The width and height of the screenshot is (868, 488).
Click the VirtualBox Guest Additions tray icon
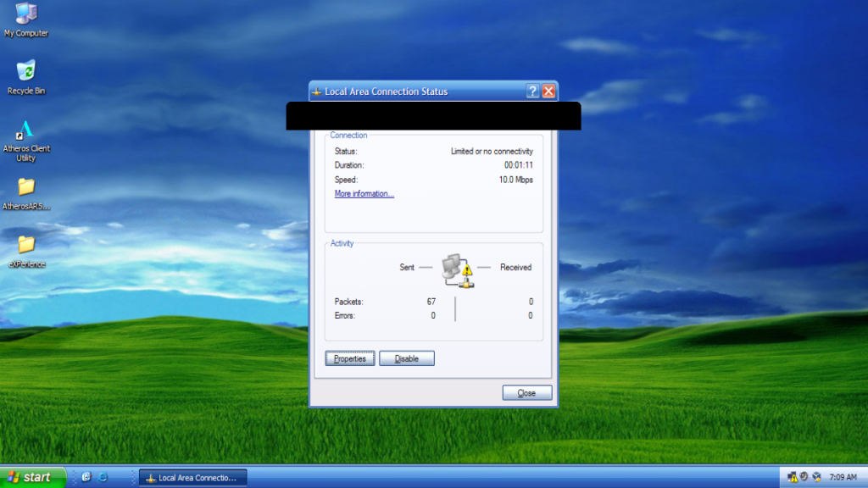click(x=816, y=477)
